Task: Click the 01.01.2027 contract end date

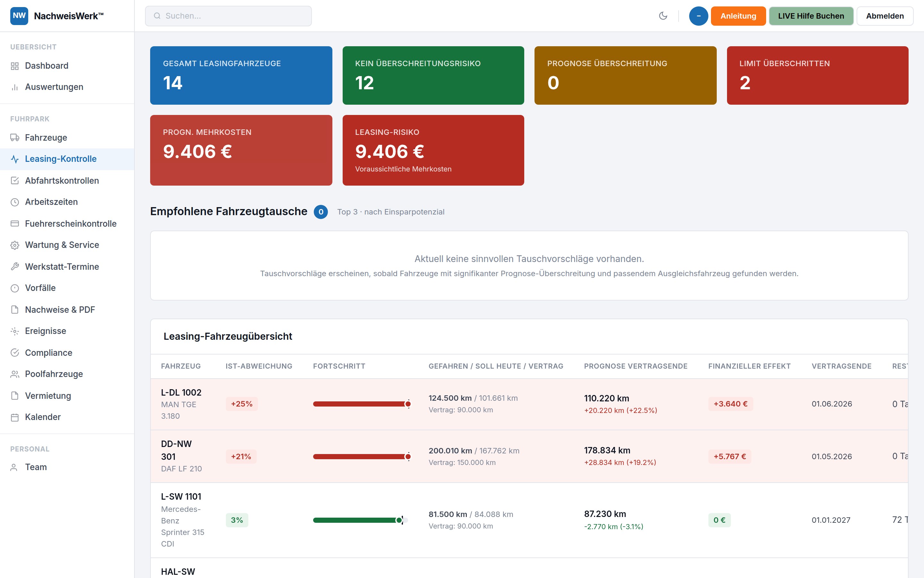Action: point(831,520)
